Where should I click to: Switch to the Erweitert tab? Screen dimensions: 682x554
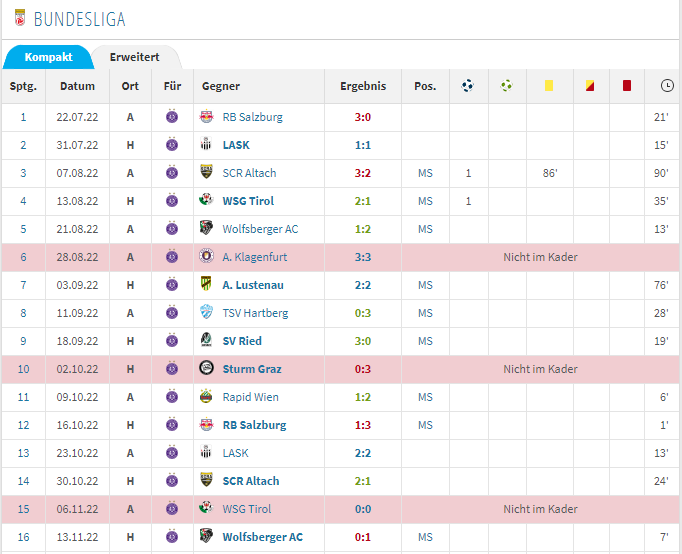click(132, 57)
